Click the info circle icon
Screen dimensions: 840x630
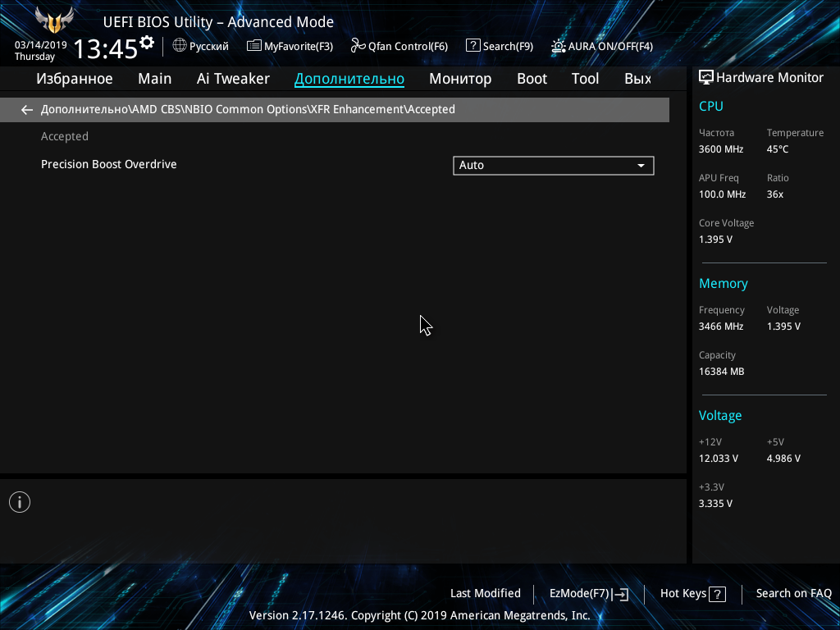[20, 502]
